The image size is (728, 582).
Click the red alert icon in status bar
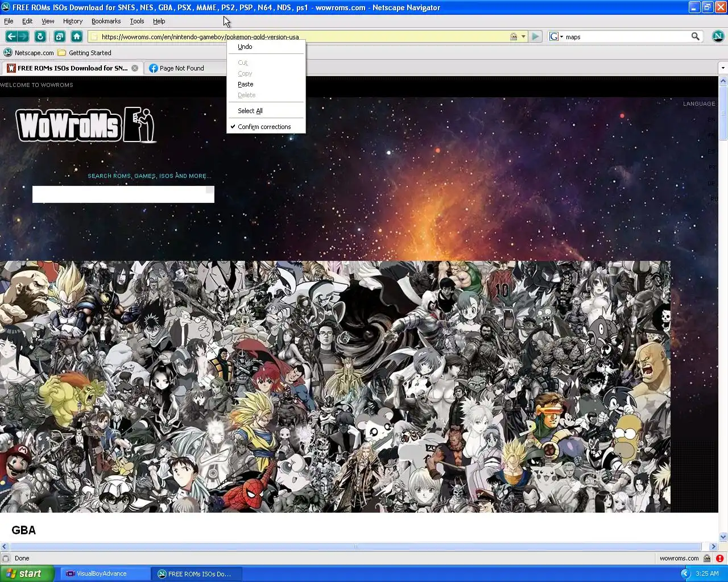coord(719,558)
